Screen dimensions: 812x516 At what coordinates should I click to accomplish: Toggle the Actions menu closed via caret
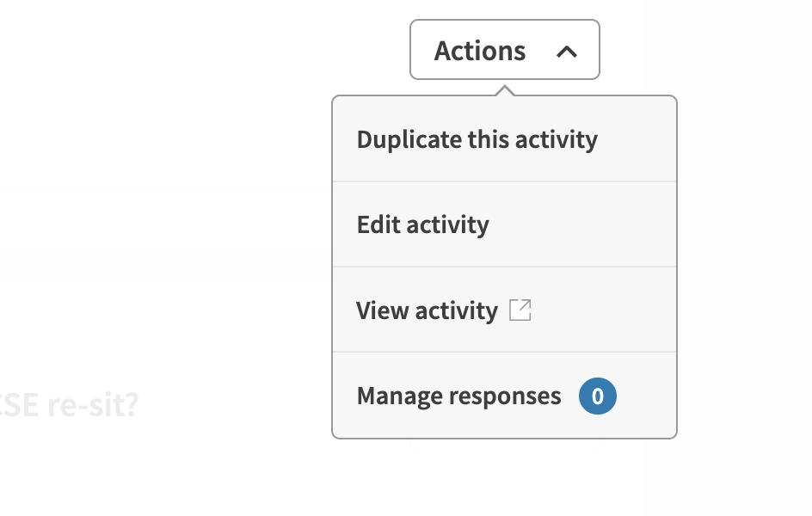566,52
